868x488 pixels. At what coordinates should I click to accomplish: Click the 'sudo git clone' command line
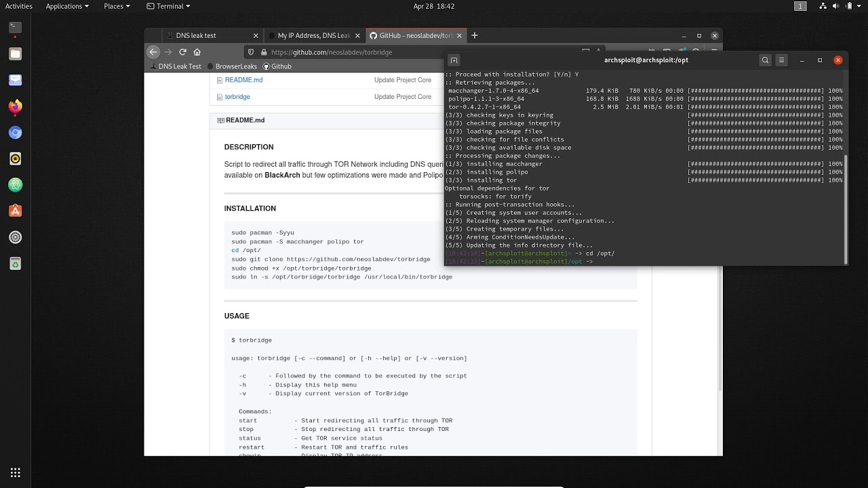tap(331, 259)
